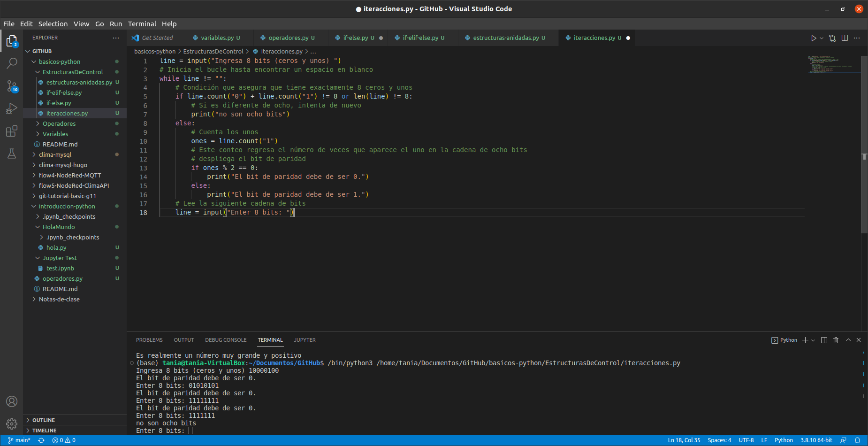
Task: Open the Accounts icon in activity bar
Action: [12, 401]
